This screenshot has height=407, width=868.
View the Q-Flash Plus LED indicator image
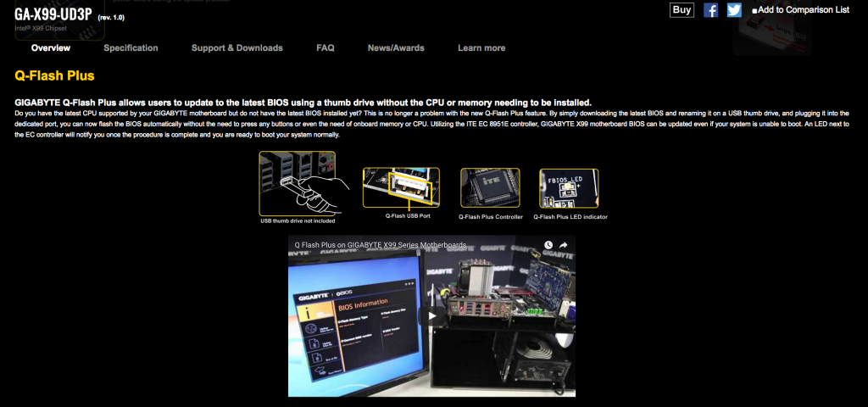coord(569,187)
